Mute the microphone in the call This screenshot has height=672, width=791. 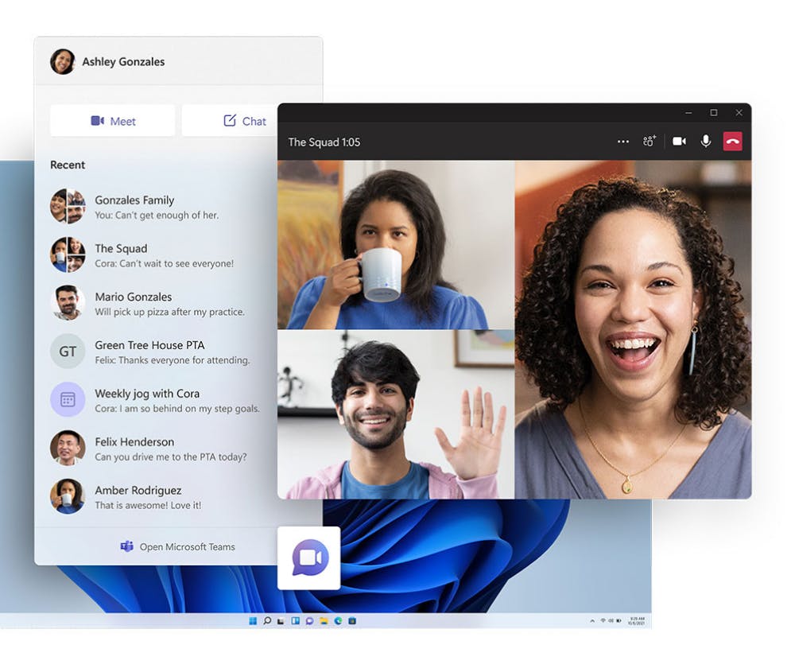706,142
